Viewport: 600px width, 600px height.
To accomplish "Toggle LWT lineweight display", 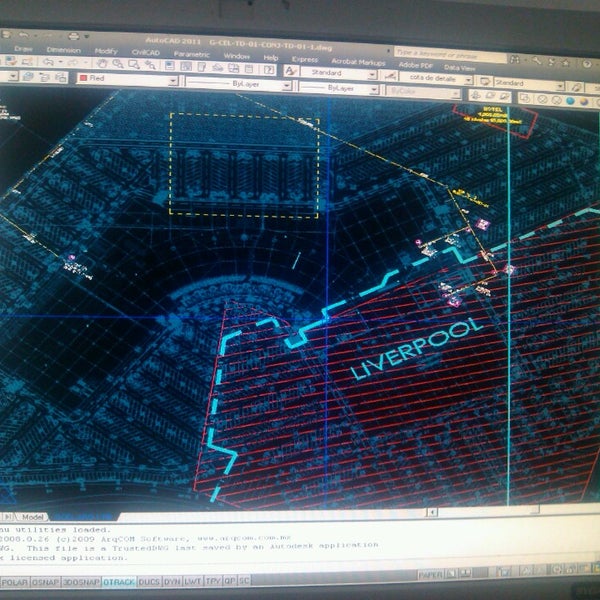I will point(193,581).
